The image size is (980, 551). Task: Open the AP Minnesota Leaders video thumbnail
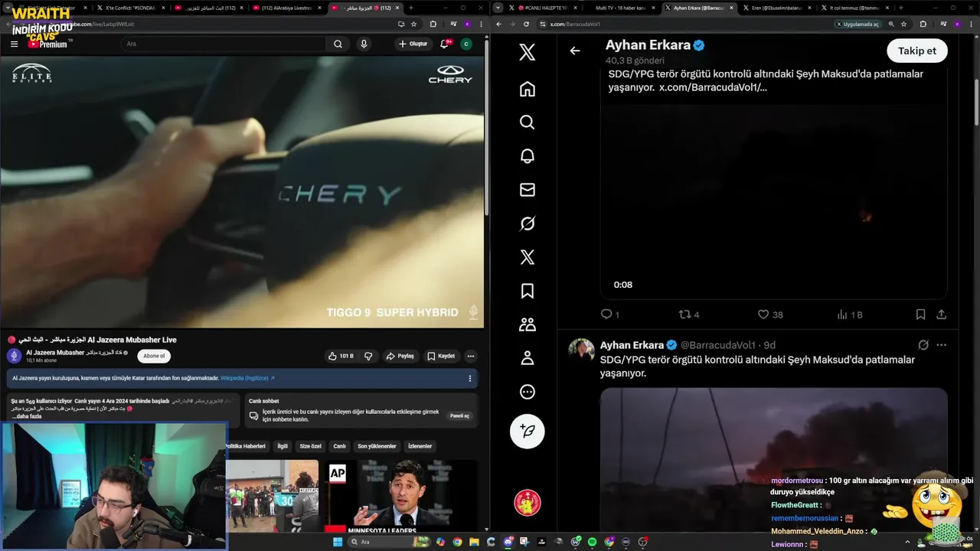(x=401, y=496)
